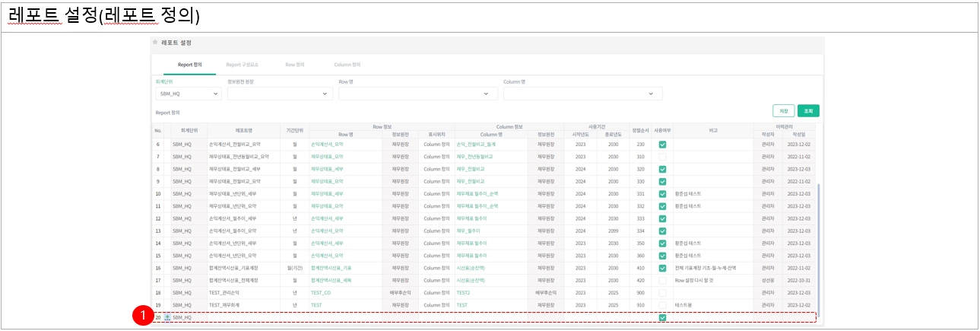Enable the 사용여부 checkbox in row 7
980x331 pixels.
coord(662,156)
